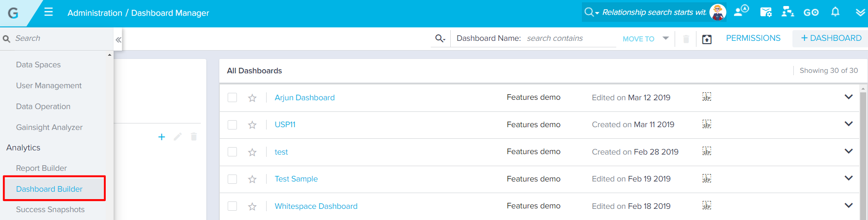Open Data Spaces in sidebar

38,65
